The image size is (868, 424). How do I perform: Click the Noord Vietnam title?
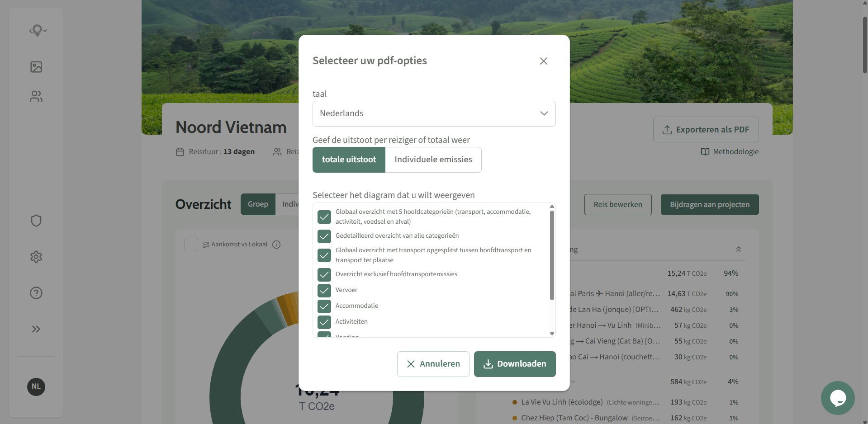point(231,127)
